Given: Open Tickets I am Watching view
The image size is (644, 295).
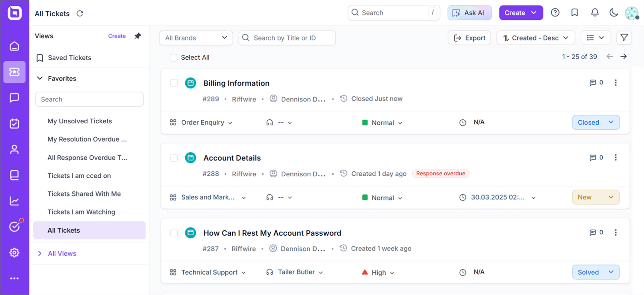Looking at the screenshot, I should point(81,212).
